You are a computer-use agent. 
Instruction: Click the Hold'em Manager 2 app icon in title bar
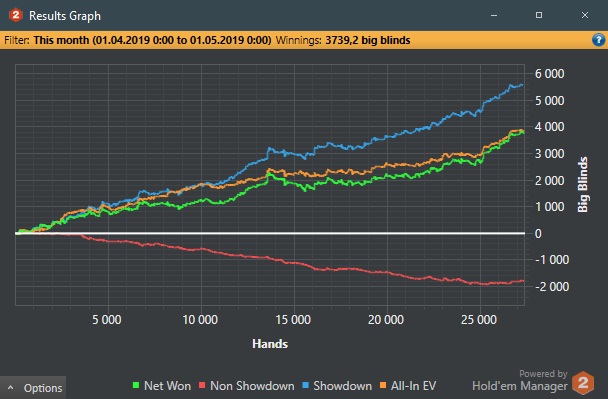pos(16,16)
